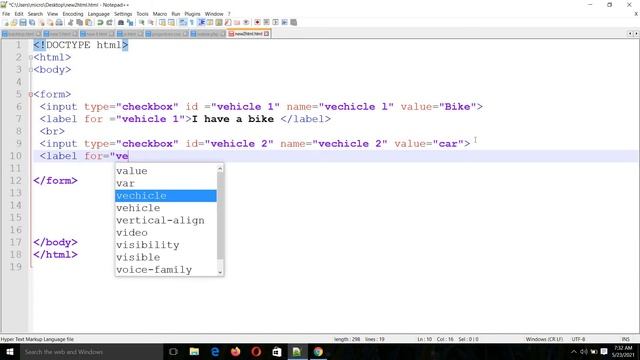Pick 'visible' in the autocomplete popup
Image resolution: width=640 pixels, height=360 pixels.
166,258
